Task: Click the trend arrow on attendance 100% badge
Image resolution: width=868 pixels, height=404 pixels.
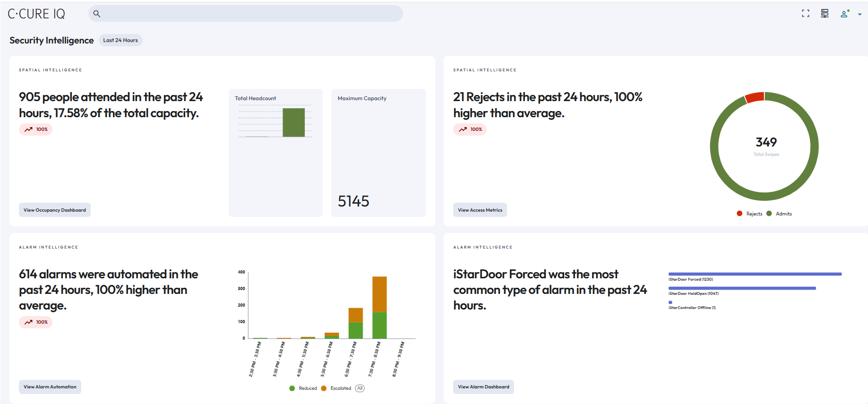Action: [x=29, y=129]
